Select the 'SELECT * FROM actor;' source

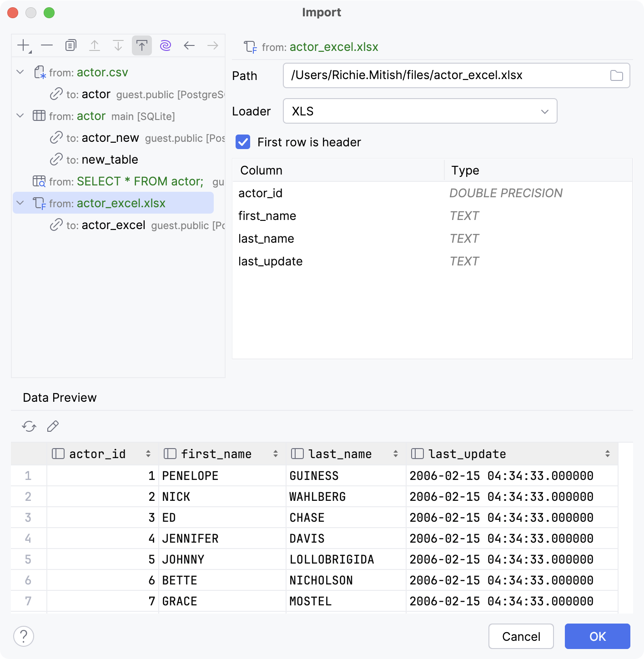140,181
